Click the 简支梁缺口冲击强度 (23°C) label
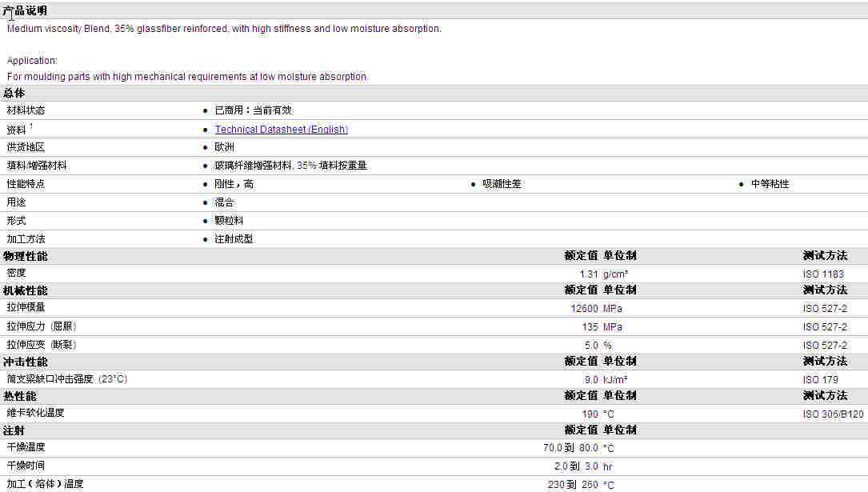The height and width of the screenshot is (492, 868). coord(67,379)
